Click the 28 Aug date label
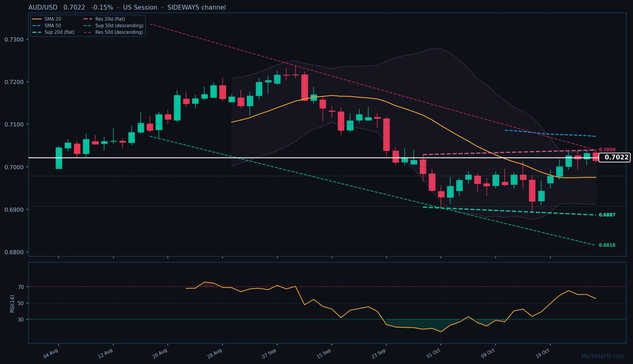The image size is (633, 364). pyautogui.click(x=215, y=353)
